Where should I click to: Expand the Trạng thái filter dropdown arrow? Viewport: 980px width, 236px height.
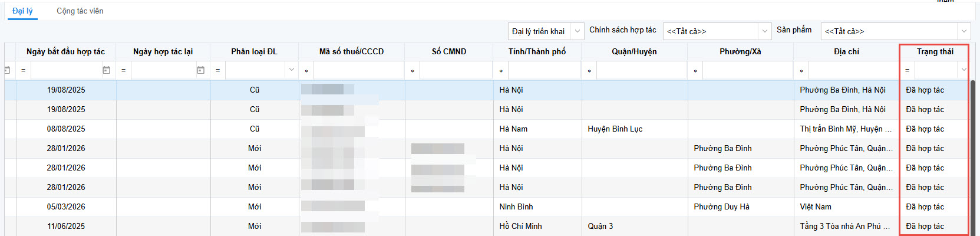pos(964,70)
